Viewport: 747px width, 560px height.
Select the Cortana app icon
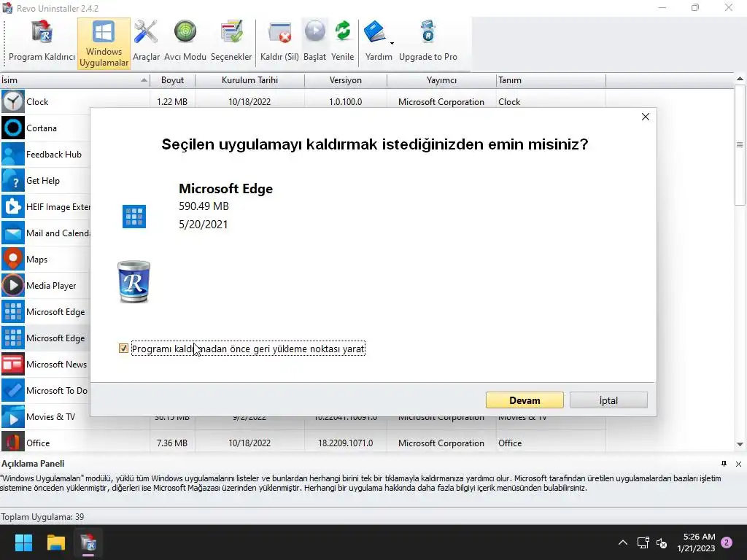(13, 128)
